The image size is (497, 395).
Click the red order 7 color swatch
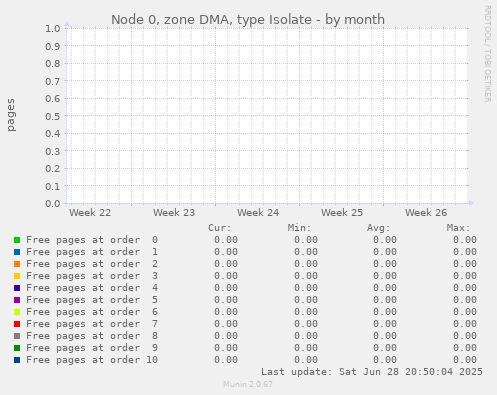[x=17, y=324]
